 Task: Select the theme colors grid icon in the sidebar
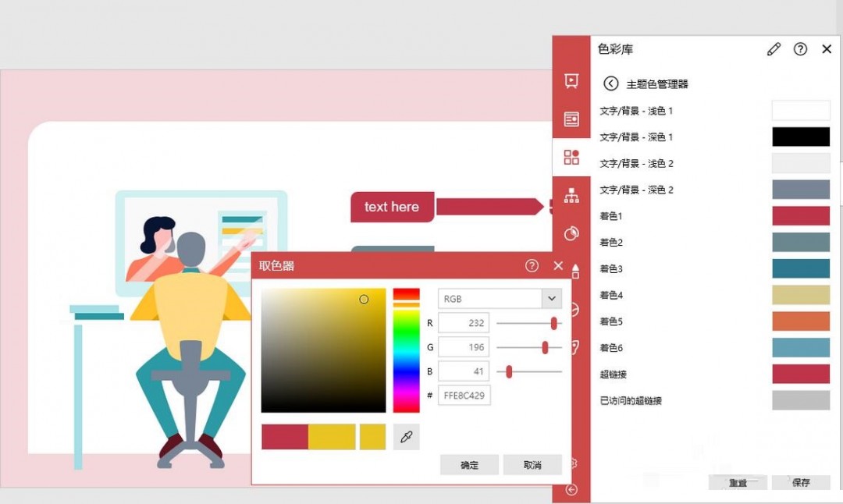(x=571, y=156)
